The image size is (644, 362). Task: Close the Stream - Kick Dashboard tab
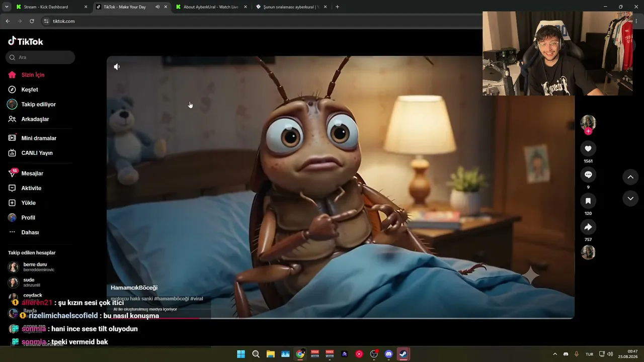(86, 7)
